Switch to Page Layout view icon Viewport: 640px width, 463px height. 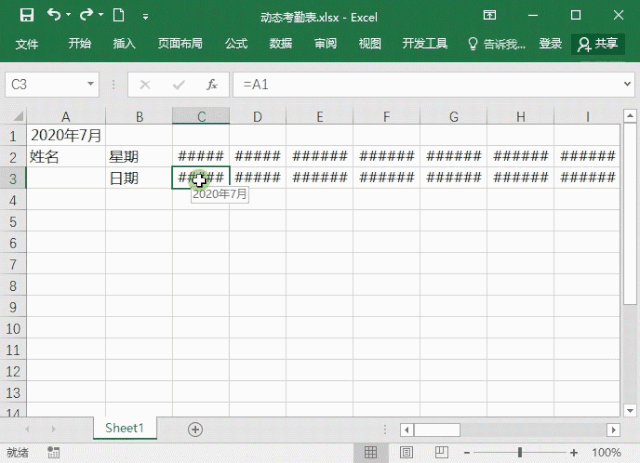[406, 452]
